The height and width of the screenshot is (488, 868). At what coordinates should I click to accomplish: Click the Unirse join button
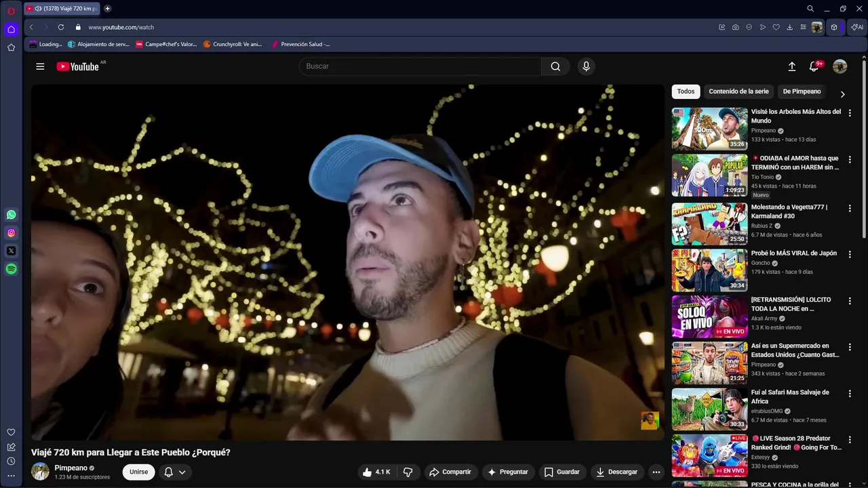pyautogui.click(x=138, y=472)
